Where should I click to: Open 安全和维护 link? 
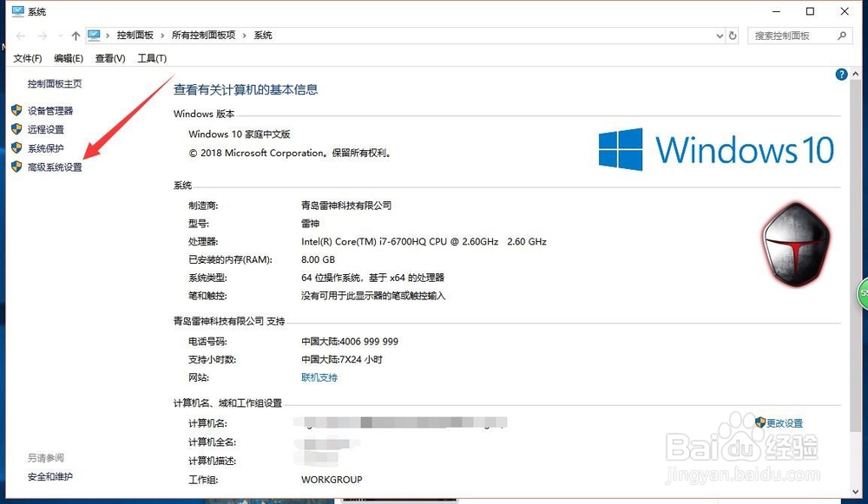tap(50, 476)
